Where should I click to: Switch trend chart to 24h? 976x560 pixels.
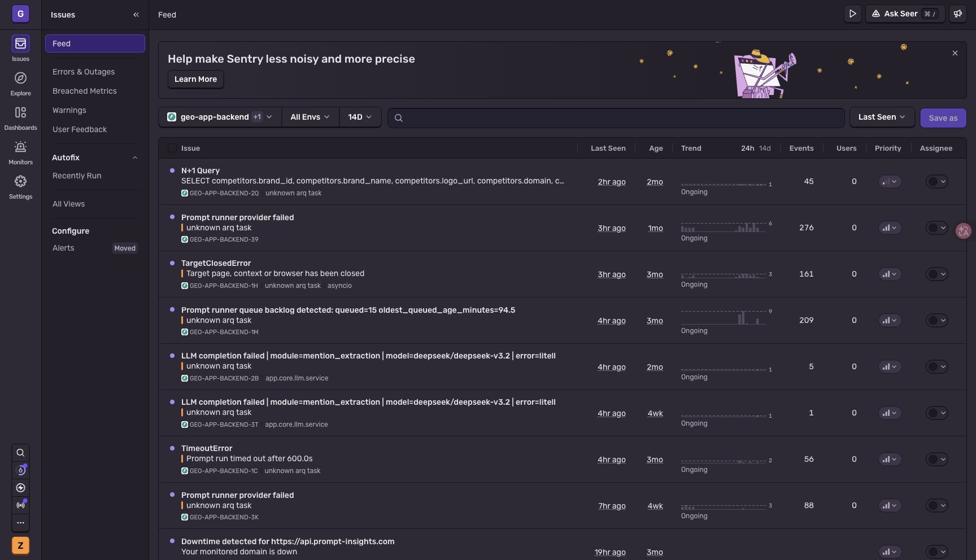[x=747, y=148]
